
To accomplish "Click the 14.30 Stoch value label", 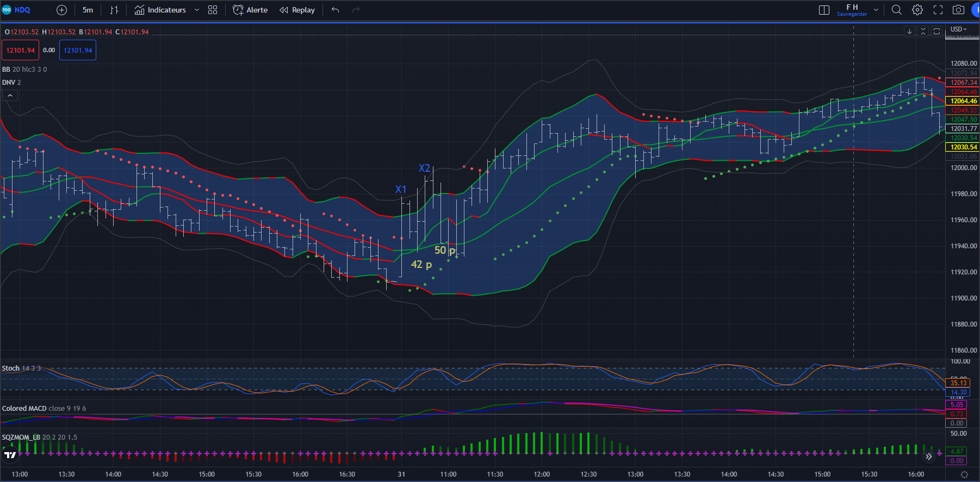I will click(957, 392).
